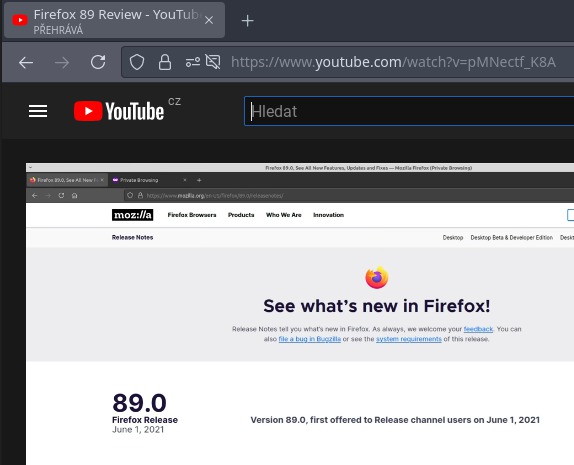This screenshot has width=574, height=465.
Task: Close the Private Browsing tab in video
Action: point(185,180)
